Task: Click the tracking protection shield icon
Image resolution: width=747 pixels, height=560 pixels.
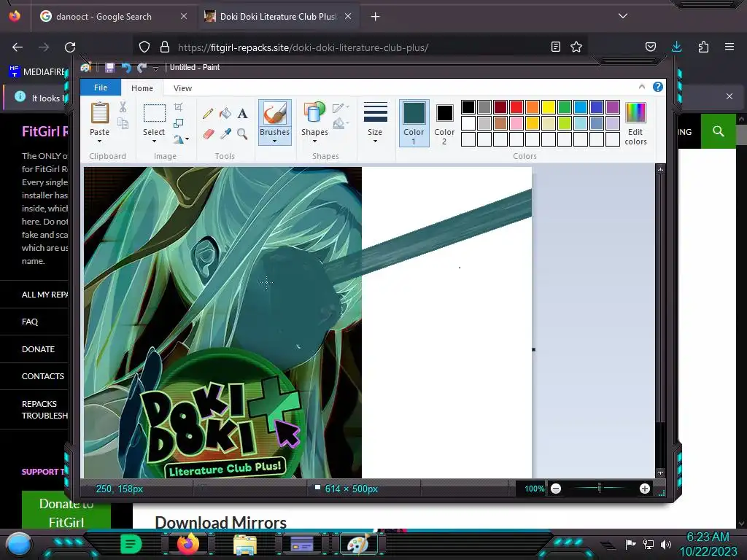Action: (144, 47)
